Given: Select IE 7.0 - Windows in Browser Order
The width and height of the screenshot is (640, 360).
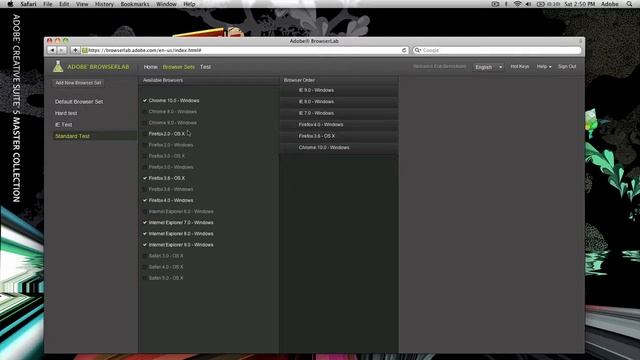Looking at the screenshot, I should pos(338,113).
